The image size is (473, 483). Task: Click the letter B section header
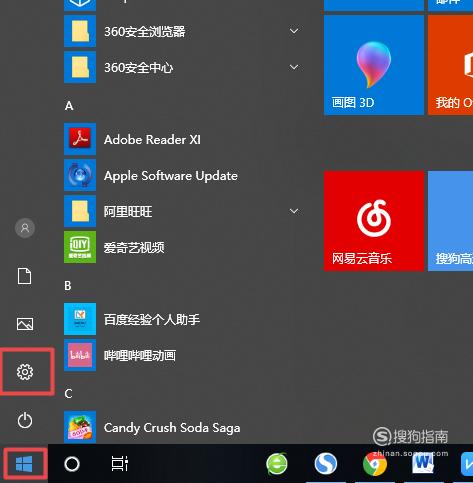point(68,286)
